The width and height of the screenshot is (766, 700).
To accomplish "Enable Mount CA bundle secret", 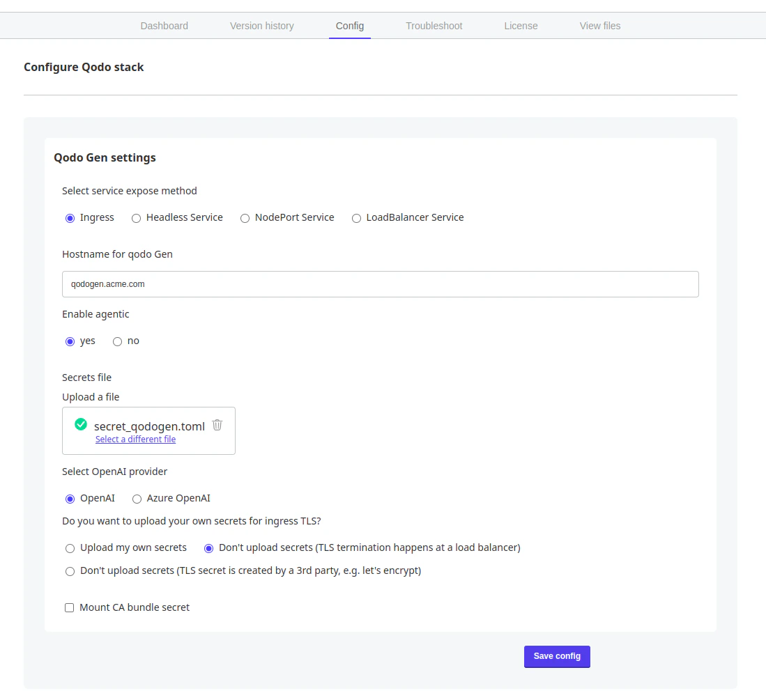I will [69, 607].
